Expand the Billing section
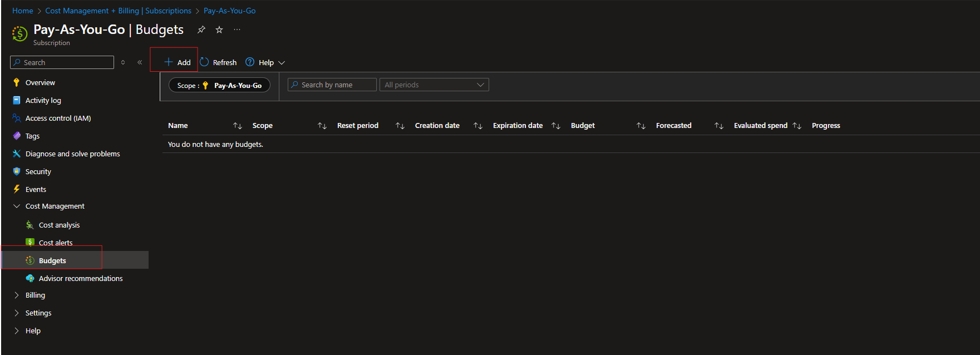Viewport: 980px width, 355px height. (17, 295)
